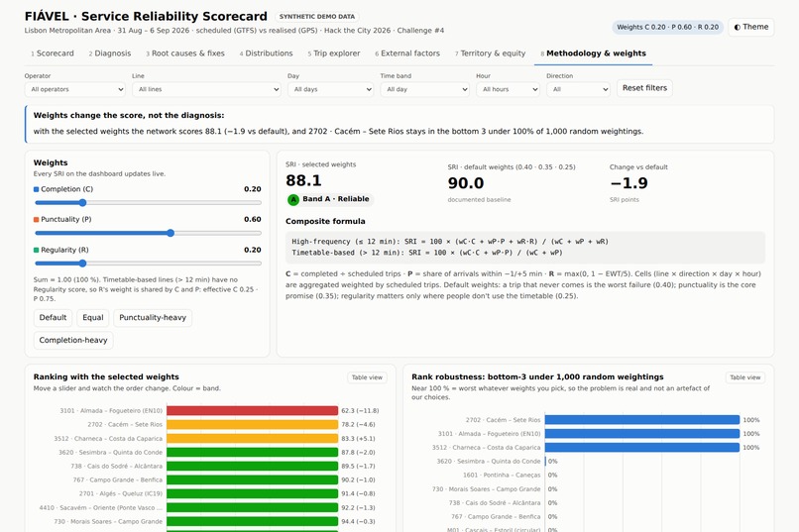Image resolution: width=799 pixels, height=532 pixels.
Task: Open the Day filter dropdown
Action: (330, 89)
